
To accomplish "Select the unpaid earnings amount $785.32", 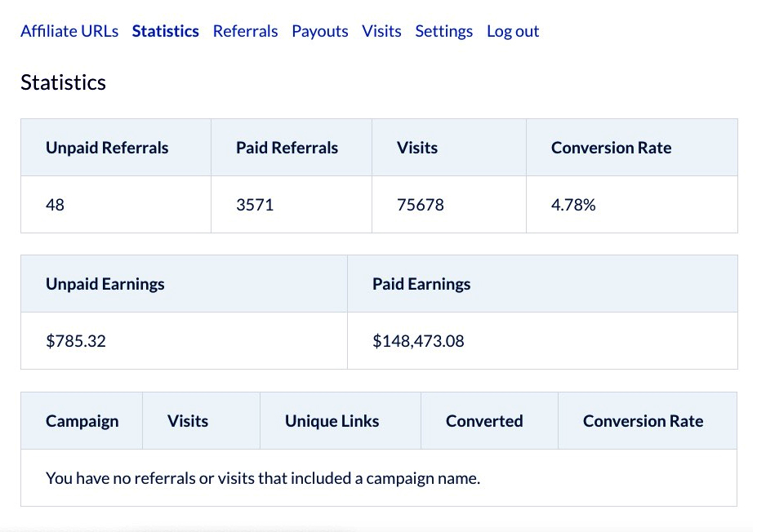I will pos(76,341).
